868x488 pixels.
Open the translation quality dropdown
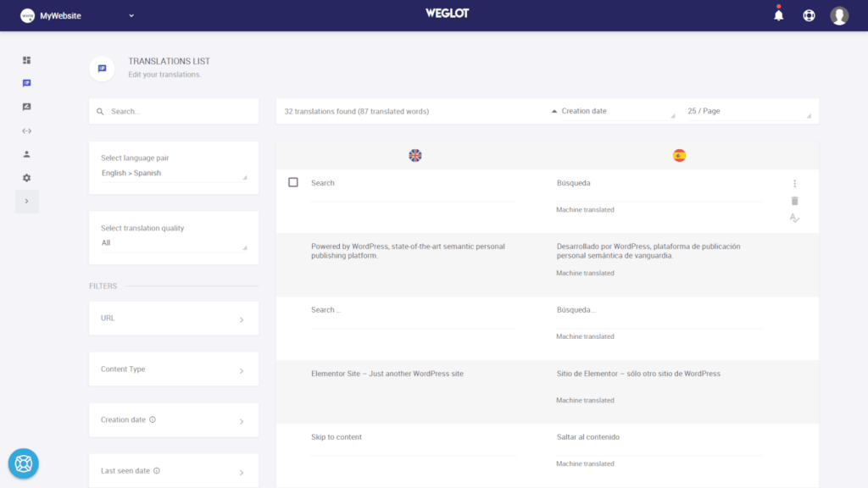pos(174,243)
